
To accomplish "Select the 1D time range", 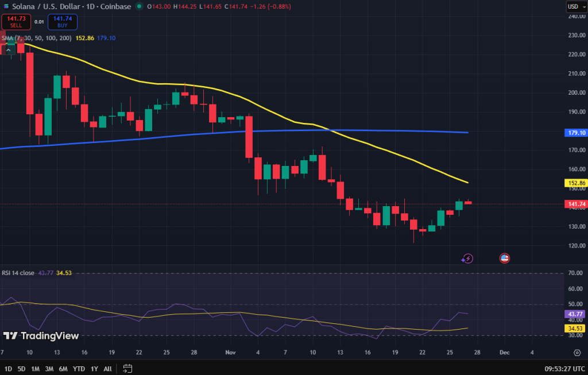I will [8, 369].
